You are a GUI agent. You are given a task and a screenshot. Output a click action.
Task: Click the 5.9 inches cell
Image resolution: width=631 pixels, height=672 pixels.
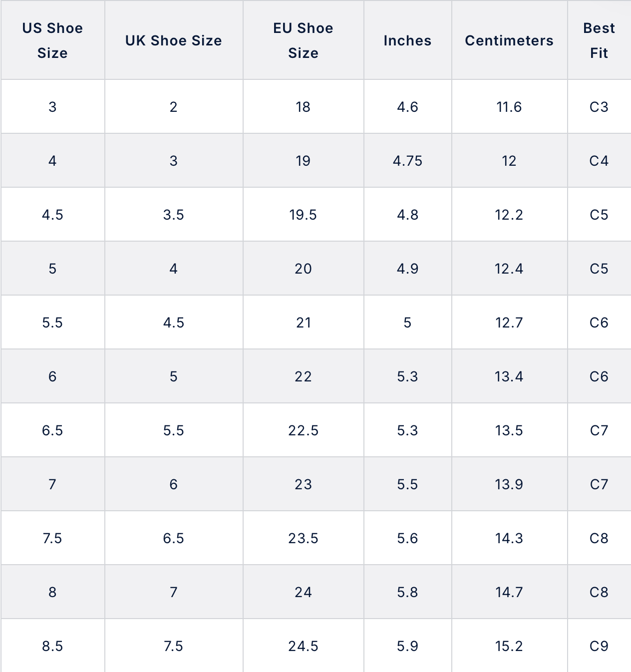(x=408, y=645)
